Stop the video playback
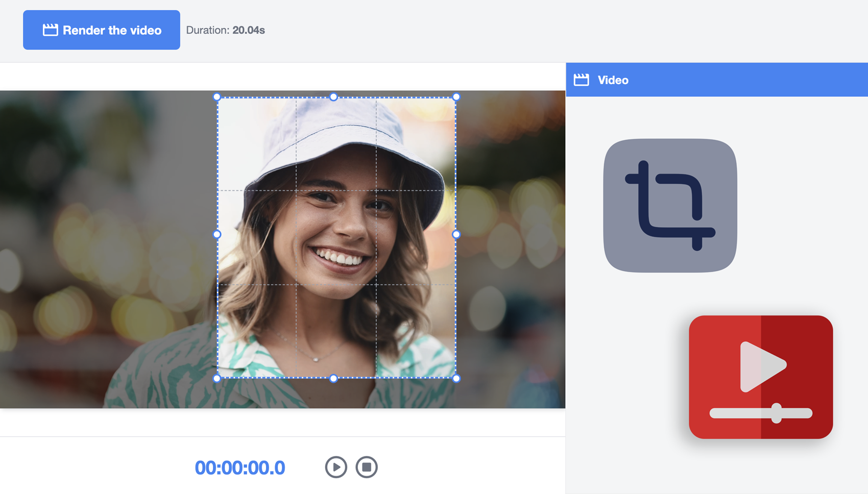Viewport: 868px width, 494px height. [x=367, y=467]
